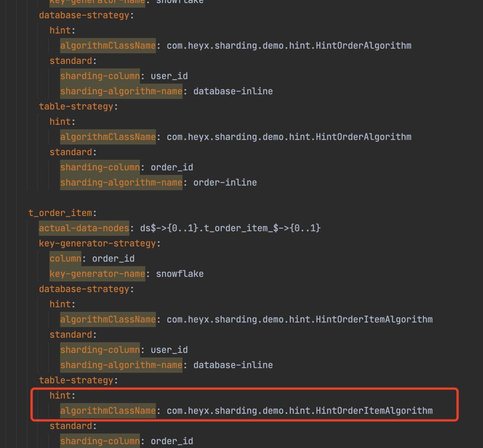Viewport: 483px width, 448px height.
Task: Click the "key-generator-strategy:" line
Action: coord(100,243)
